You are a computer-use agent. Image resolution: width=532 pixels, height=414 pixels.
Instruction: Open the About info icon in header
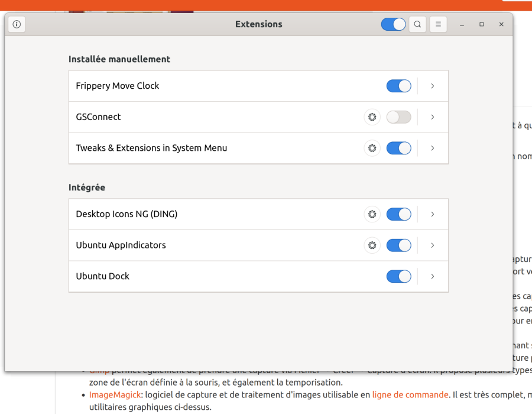(17, 24)
